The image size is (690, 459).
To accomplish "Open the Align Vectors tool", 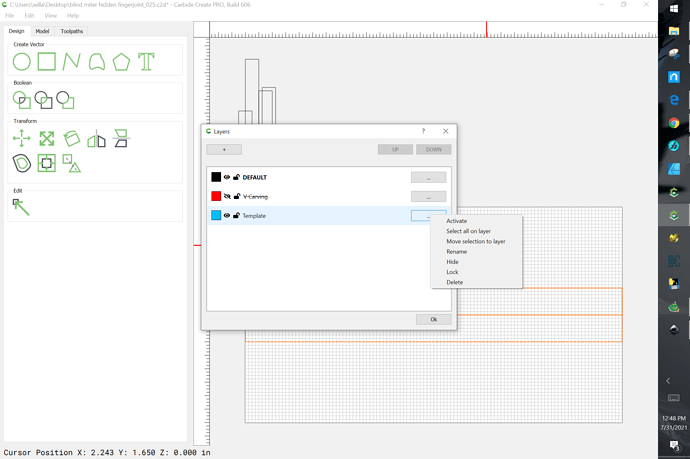I will coord(47,163).
